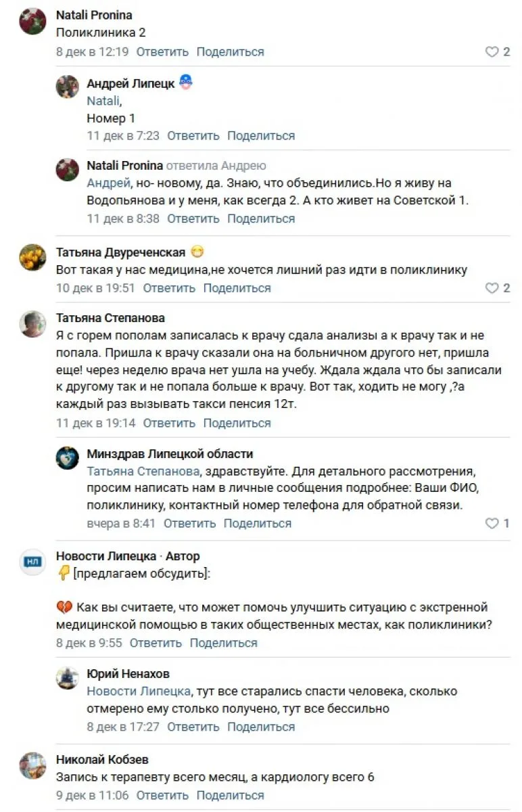Click Новости Липецка "НЛ" logo icon
522x812 pixels.
(x=32, y=562)
